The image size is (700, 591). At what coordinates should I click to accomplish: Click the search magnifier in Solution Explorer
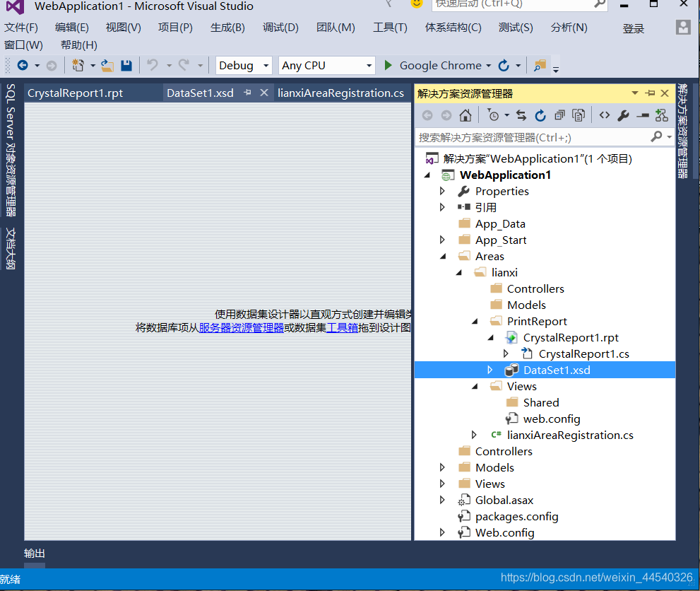point(657,136)
